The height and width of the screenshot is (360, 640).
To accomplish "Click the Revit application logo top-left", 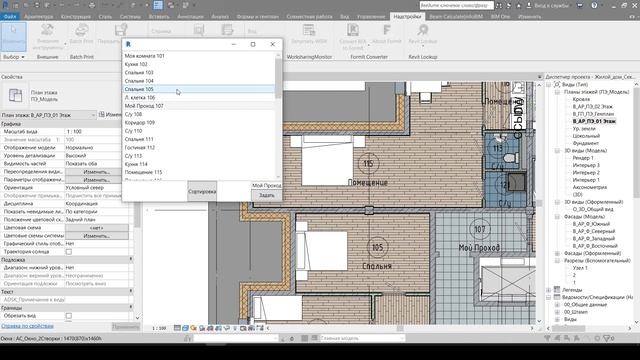I will point(5,5).
